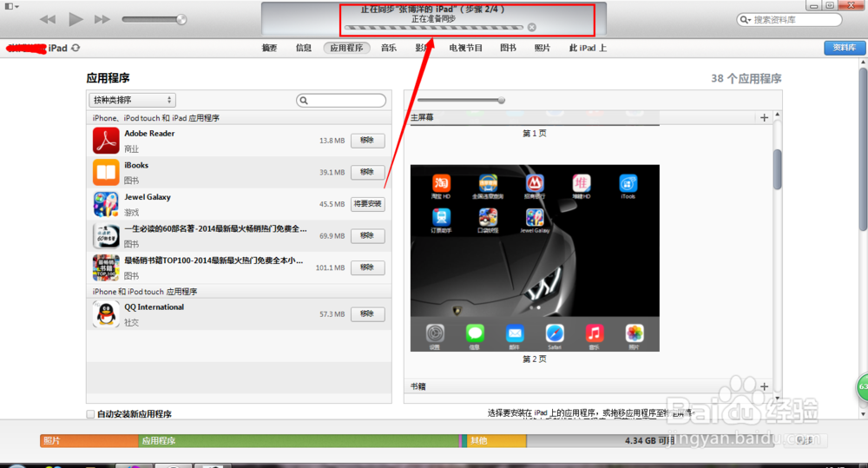Switch to the 摘要 tab
868x468 pixels.
(270, 48)
